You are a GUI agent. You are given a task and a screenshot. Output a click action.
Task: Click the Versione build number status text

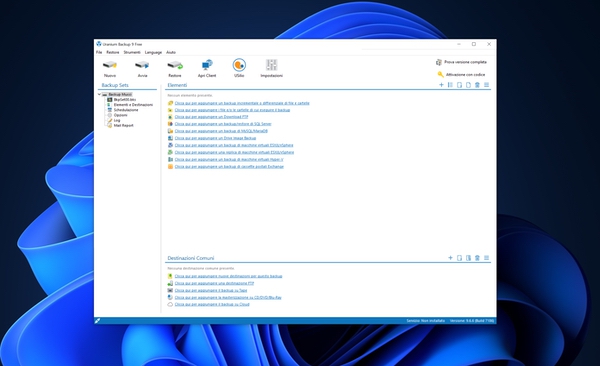coord(472,321)
